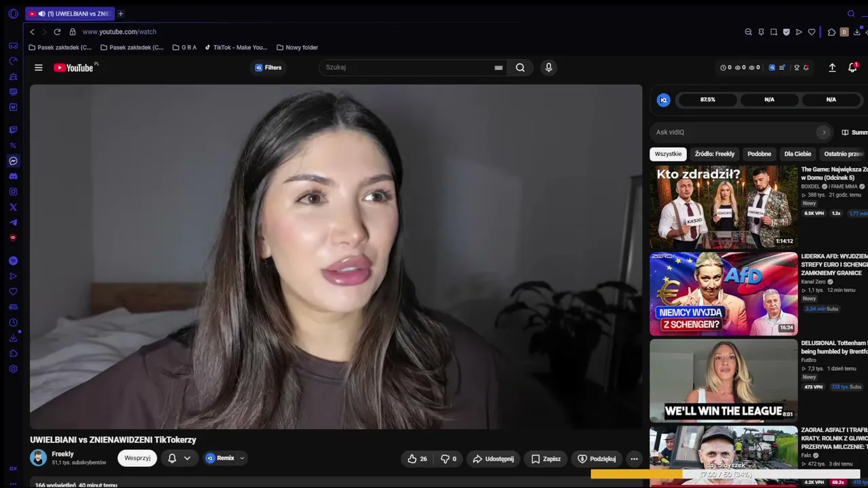Open the YouTube upload arrow icon

pyautogui.click(x=832, y=68)
